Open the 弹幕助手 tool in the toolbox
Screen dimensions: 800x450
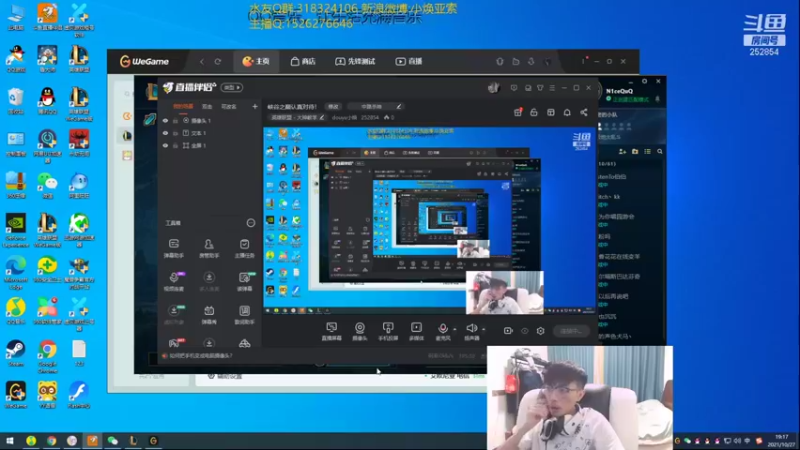pos(174,248)
